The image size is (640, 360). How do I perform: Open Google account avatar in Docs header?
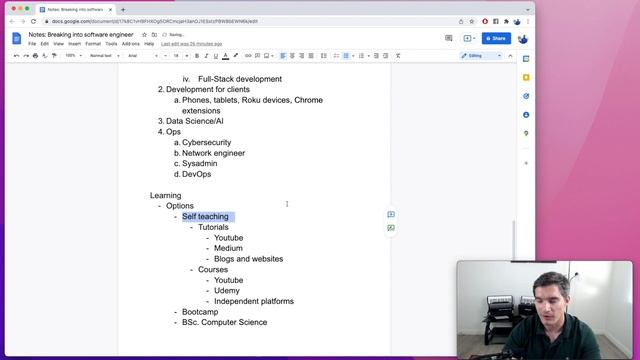coord(523,39)
